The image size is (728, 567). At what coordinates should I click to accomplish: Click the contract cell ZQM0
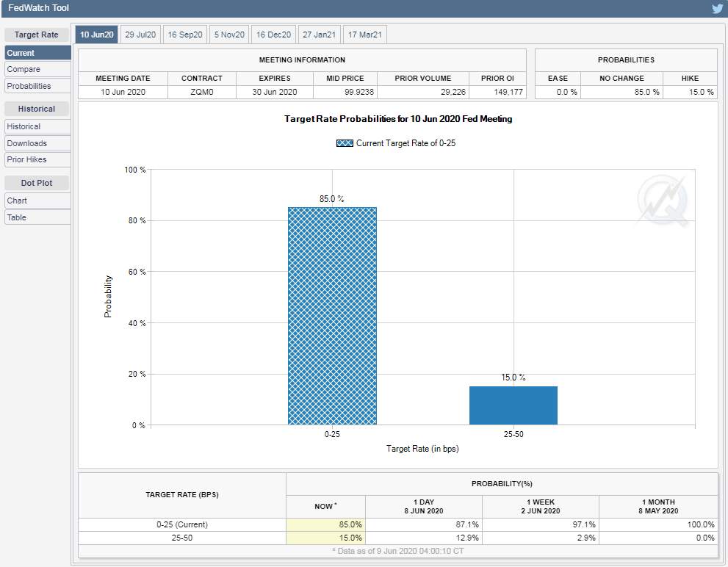tap(201, 92)
